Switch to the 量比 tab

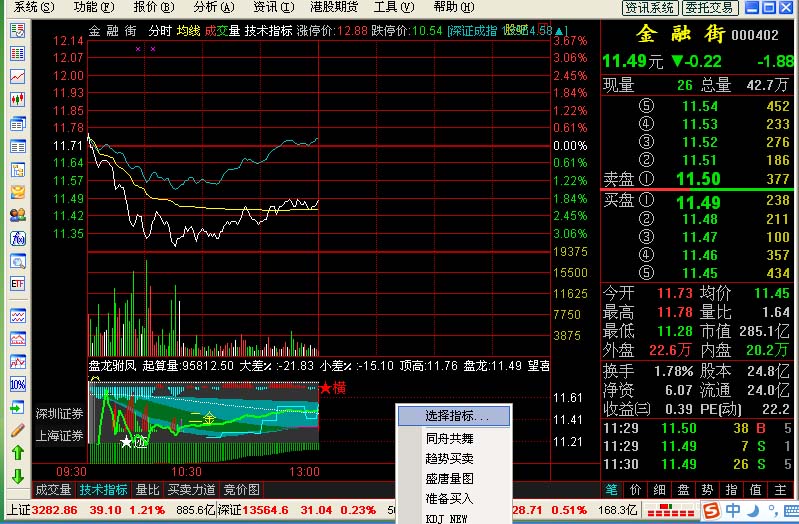148,490
